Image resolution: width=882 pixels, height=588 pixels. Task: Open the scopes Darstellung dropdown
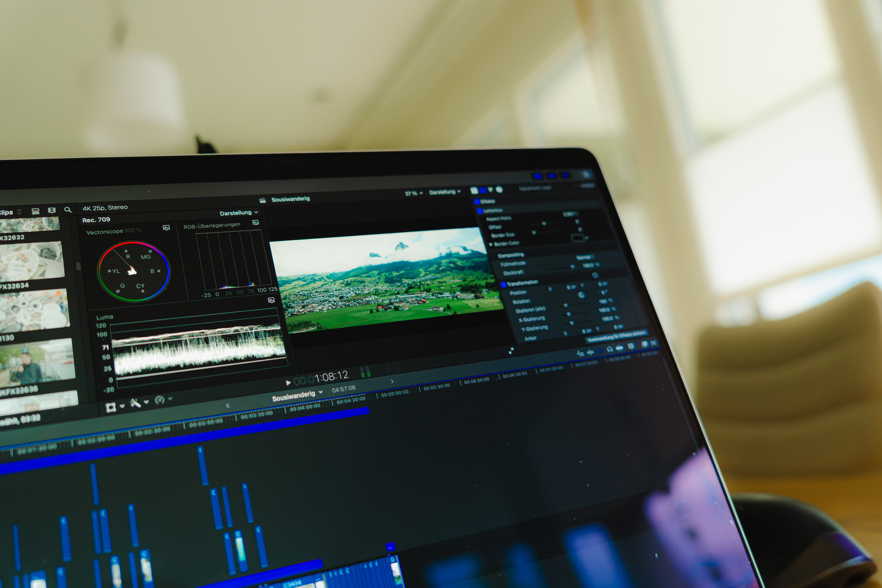coord(239,213)
